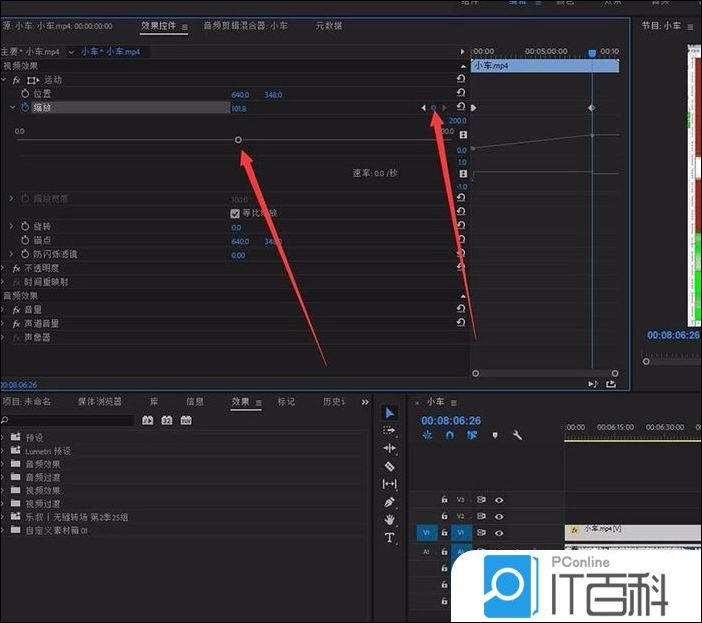This screenshot has height=623, width=702.
Task: Open the 信息 tab
Action: coord(195,402)
